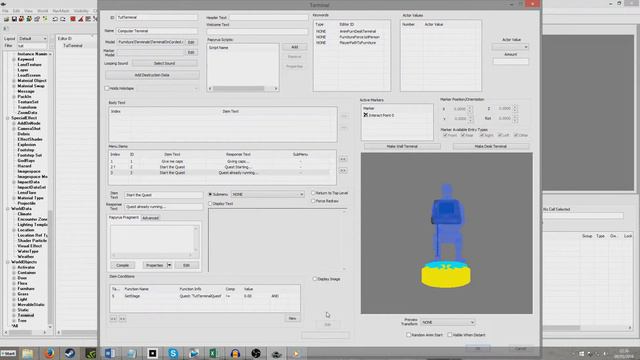Click the Save icon in the main toolbar
Image resolution: width=640 pixels, height=360 pixels.
(x=14, y=19)
